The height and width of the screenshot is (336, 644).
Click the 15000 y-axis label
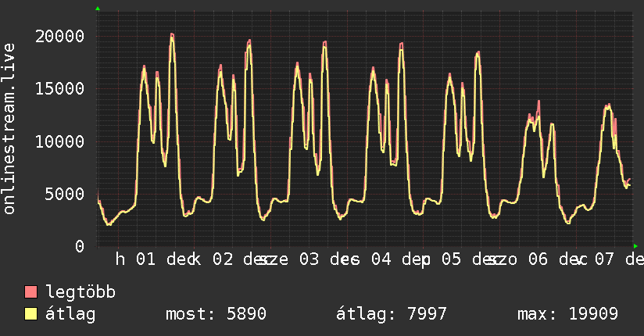(x=60, y=88)
